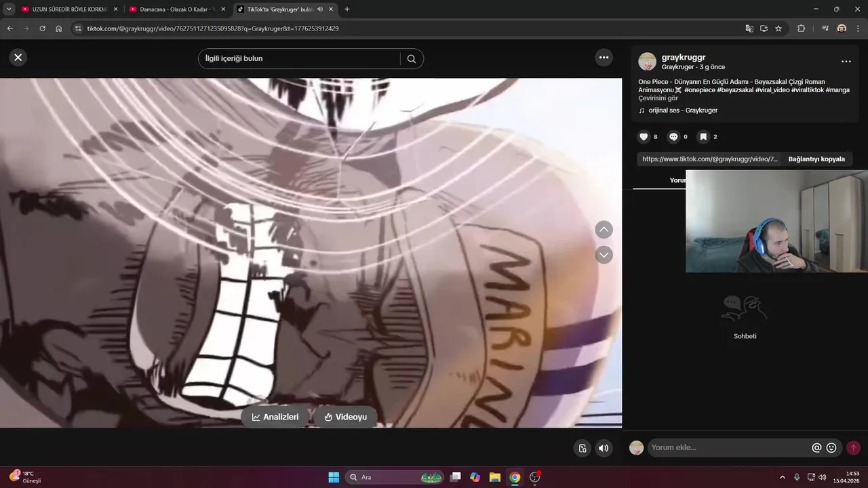Click the magnifier icon in TikTok search bar
The width and height of the screenshot is (868, 488).
tap(412, 59)
